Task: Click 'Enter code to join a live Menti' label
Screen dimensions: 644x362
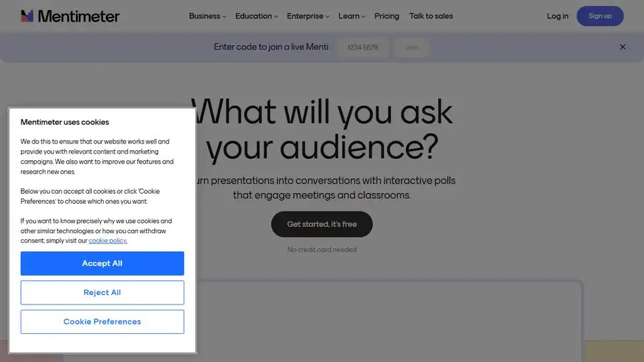Action: click(x=271, y=47)
